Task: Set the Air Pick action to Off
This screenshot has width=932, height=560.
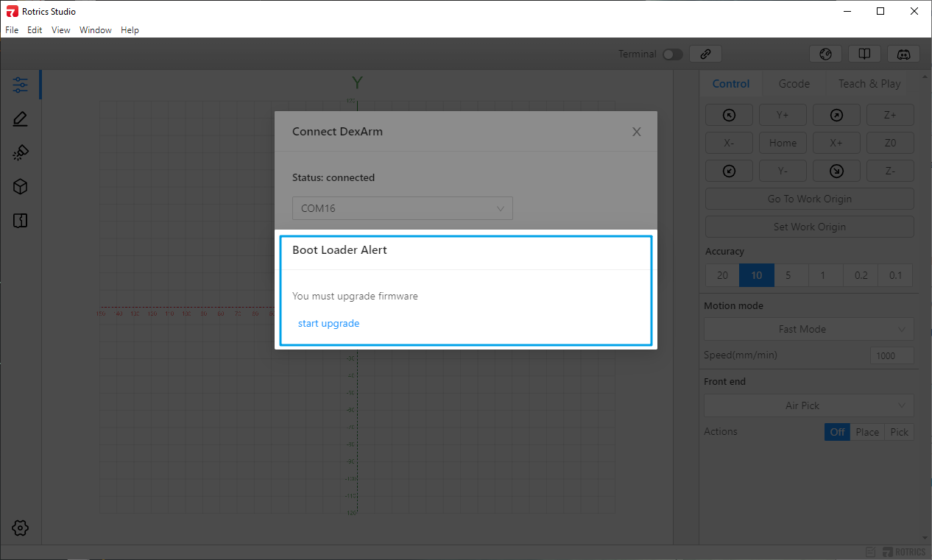Action: click(x=837, y=432)
